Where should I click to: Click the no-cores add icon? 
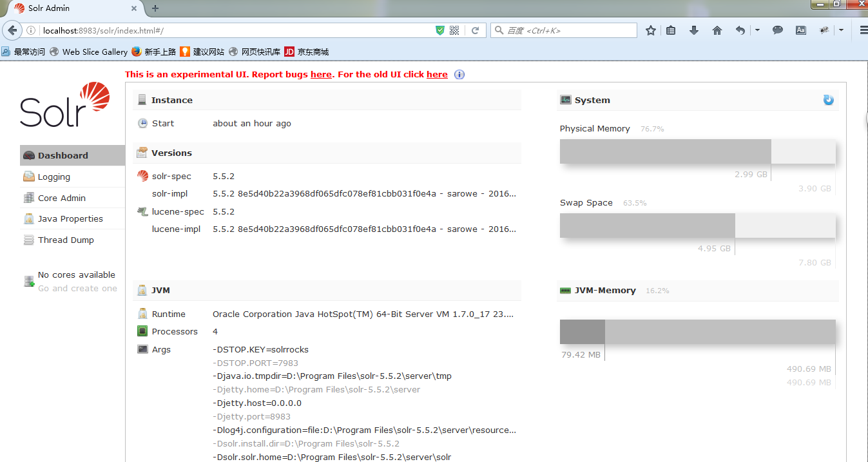point(28,282)
